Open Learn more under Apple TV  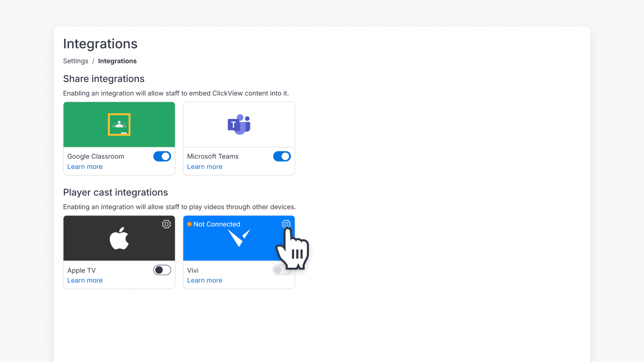coord(85,280)
